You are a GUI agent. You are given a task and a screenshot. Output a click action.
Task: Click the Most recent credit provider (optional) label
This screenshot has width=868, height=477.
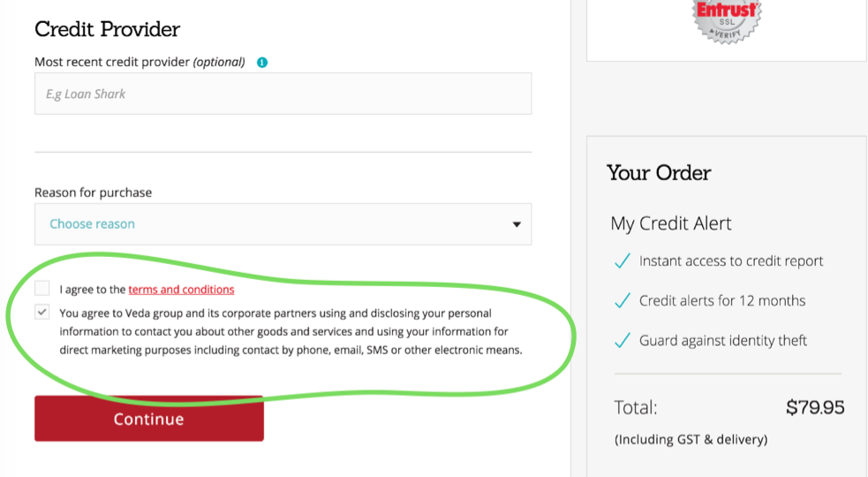(140, 63)
